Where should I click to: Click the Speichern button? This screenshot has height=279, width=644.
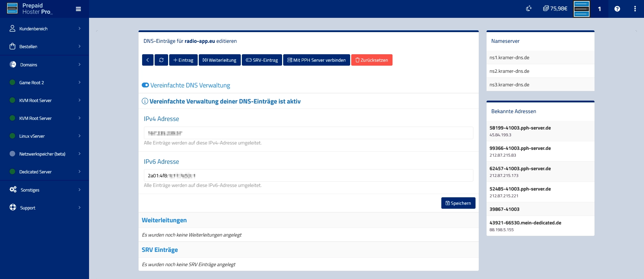[458, 203]
